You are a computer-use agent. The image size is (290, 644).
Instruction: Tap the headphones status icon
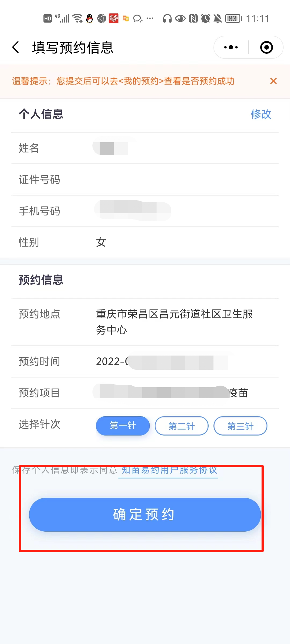tap(167, 19)
